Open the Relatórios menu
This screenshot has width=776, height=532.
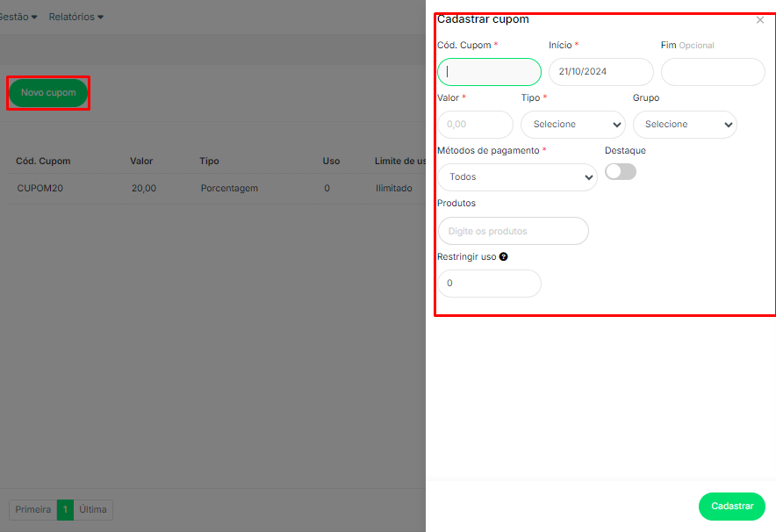[75, 17]
